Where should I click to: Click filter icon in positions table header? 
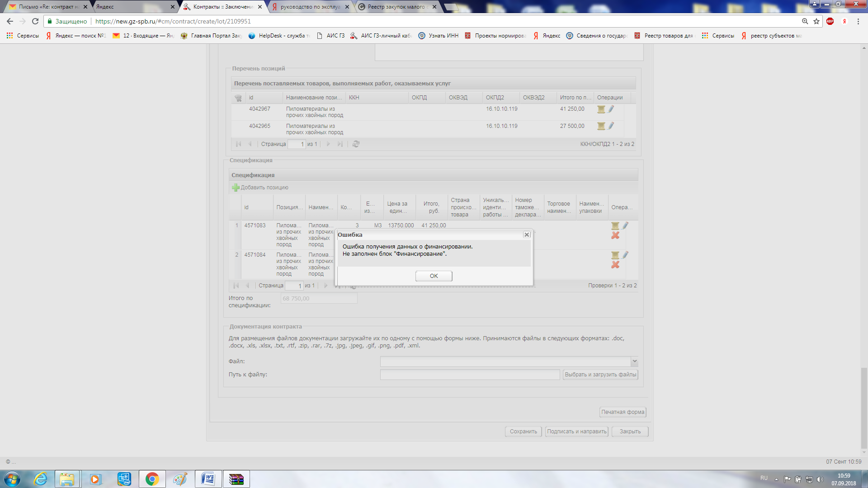[x=238, y=98]
